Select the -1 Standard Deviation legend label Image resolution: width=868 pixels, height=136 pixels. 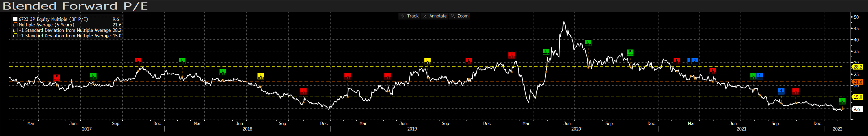(x=65, y=36)
